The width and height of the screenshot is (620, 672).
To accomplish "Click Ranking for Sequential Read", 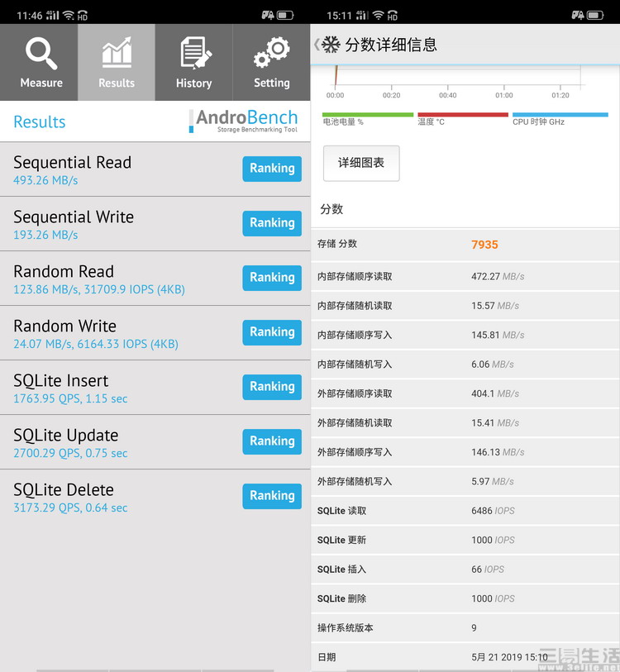I will point(272,169).
